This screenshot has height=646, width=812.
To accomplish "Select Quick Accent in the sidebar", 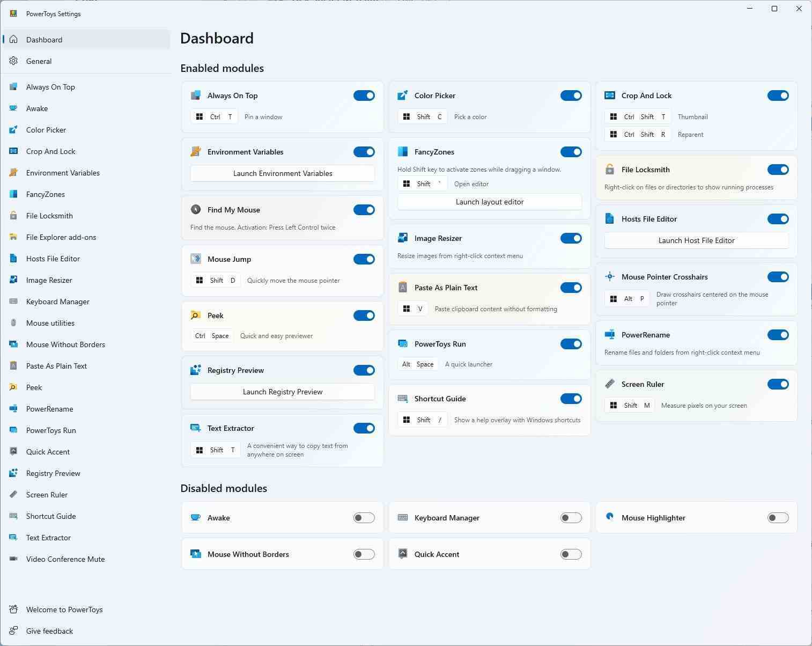I will pos(86,452).
